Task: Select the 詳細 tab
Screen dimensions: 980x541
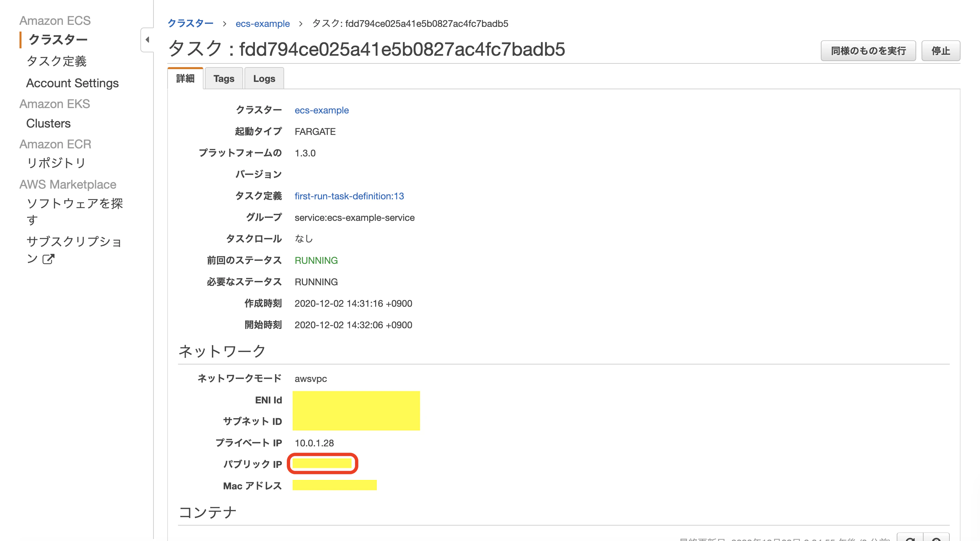Action: [x=185, y=78]
